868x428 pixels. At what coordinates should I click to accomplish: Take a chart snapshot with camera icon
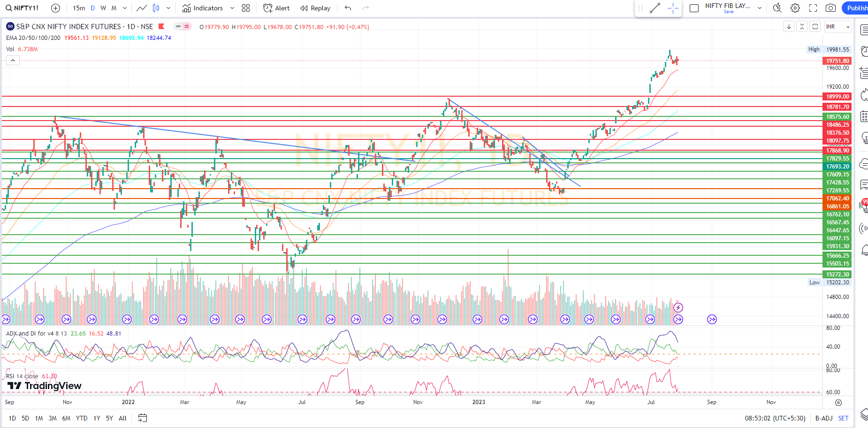point(831,8)
